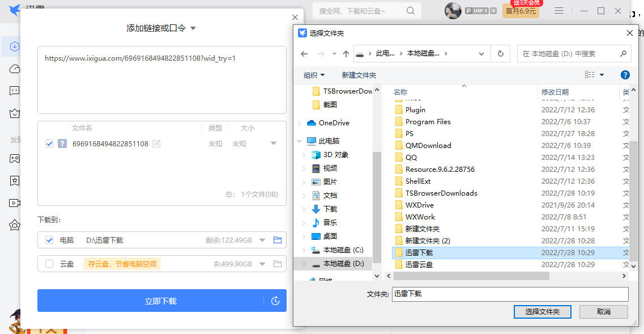The height and width of the screenshot is (334, 644).
Task: Open the folder browser for 电脑 download path
Action: (x=278, y=240)
